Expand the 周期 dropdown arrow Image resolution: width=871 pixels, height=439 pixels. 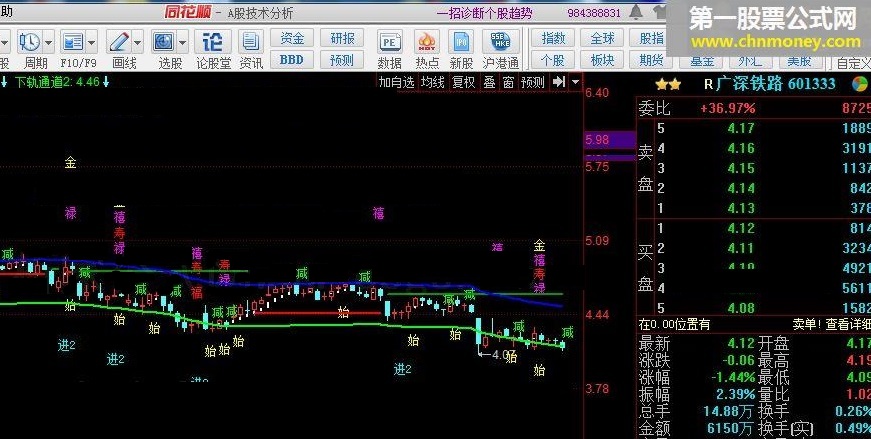(49, 42)
